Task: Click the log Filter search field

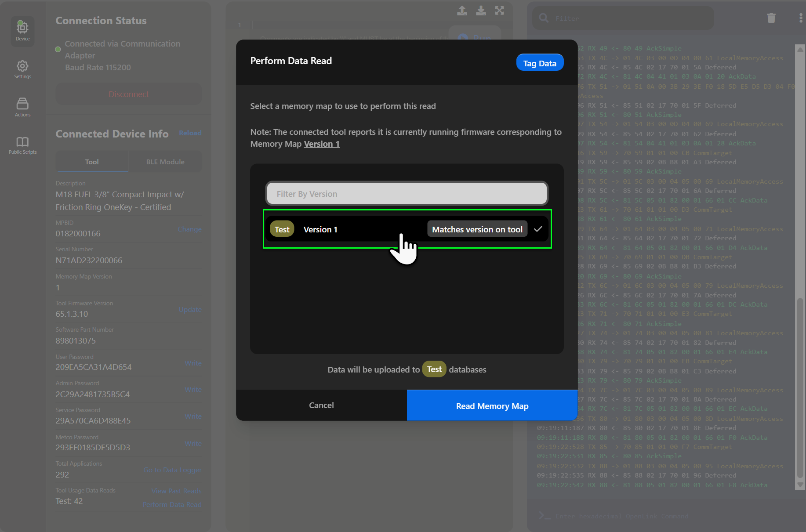Action: (x=623, y=18)
